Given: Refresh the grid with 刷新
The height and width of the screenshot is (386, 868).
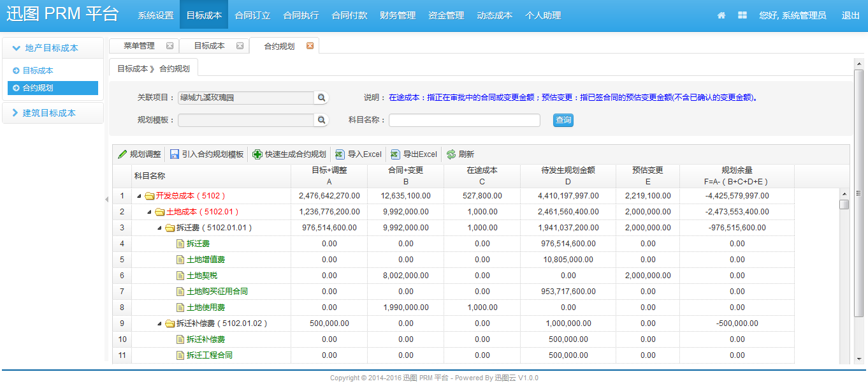Looking at the screenshot, I should point(460,154).
